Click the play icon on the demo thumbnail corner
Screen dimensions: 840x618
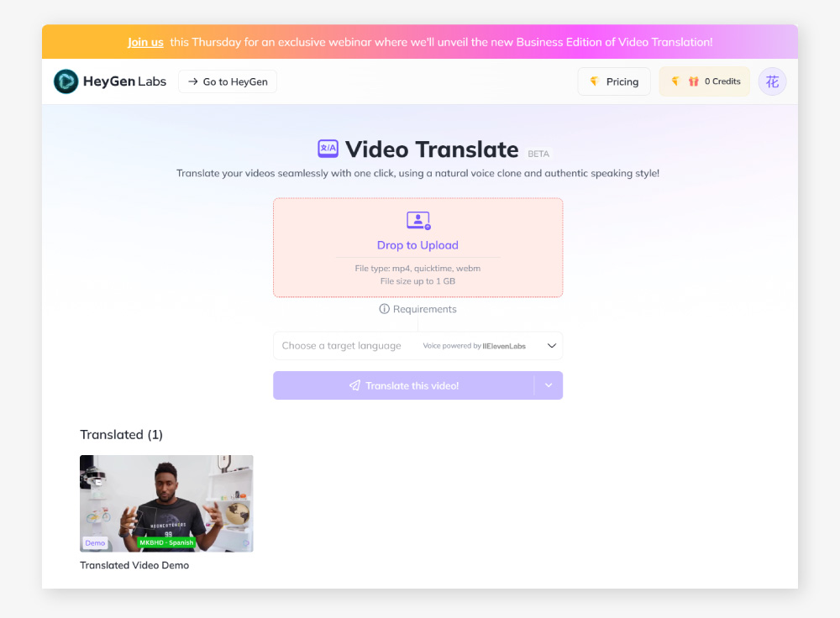[245, 543]
